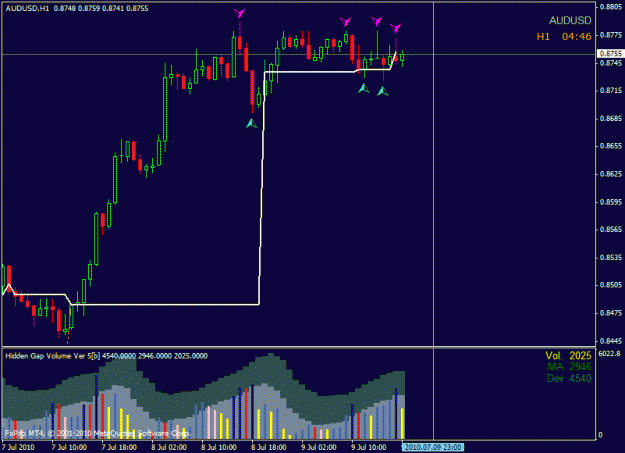Click the magenta down arrow above the 8 Jul high
The height and width of the screenshot is (453, 625).
click(x=239, y=14)
